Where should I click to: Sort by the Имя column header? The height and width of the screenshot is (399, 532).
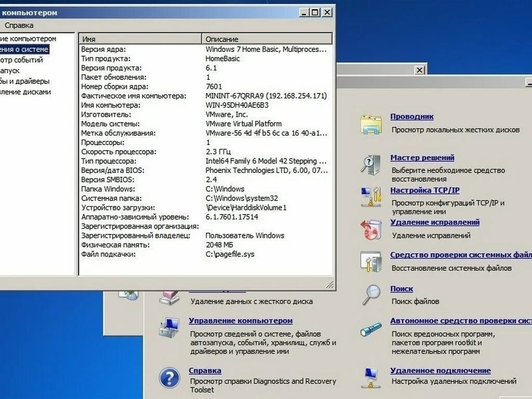click(140, 39)
